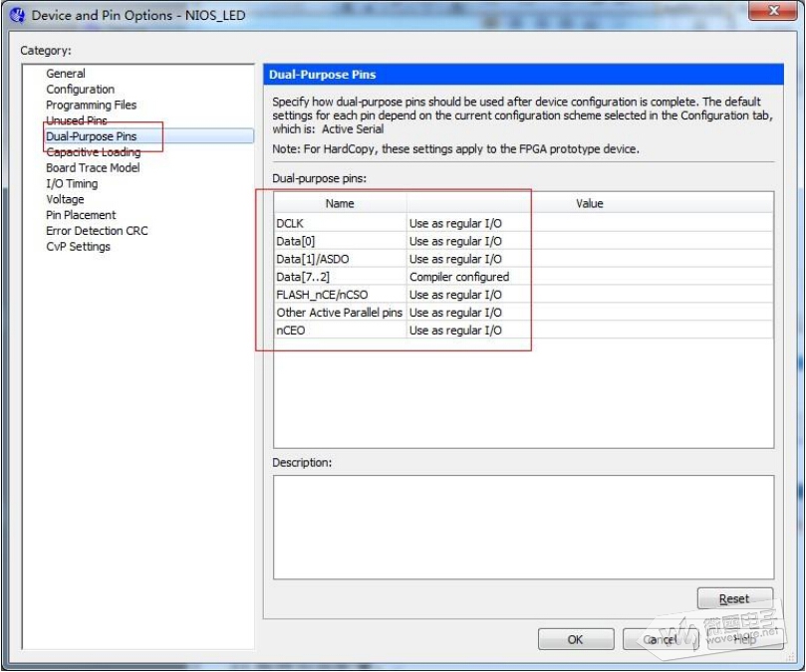The image size is (806, 672).
Task: Open nCEO value dropdown
Action: (588, 331)
